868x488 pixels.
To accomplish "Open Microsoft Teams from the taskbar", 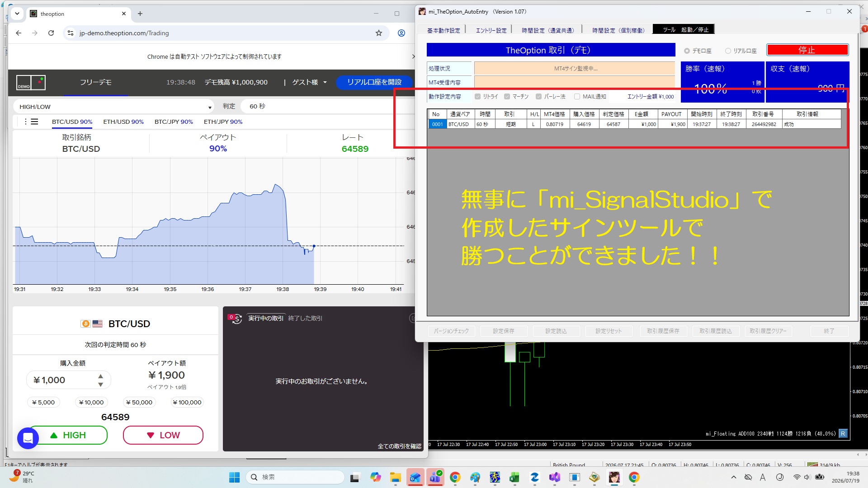I will [x=435, y=477].
